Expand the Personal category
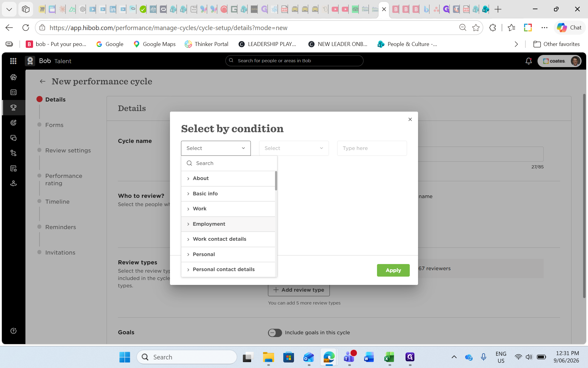 pos(228,255)
